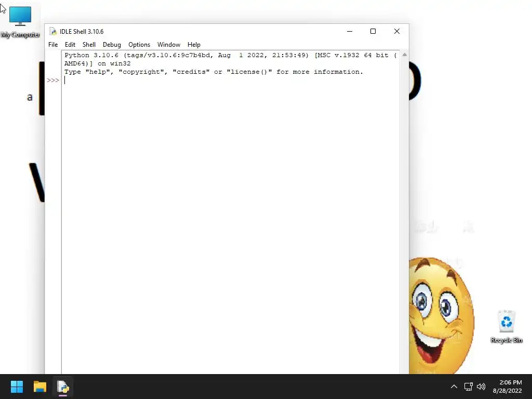Open the taskbar clock and date
532x399 pixels.
(507, 387)
